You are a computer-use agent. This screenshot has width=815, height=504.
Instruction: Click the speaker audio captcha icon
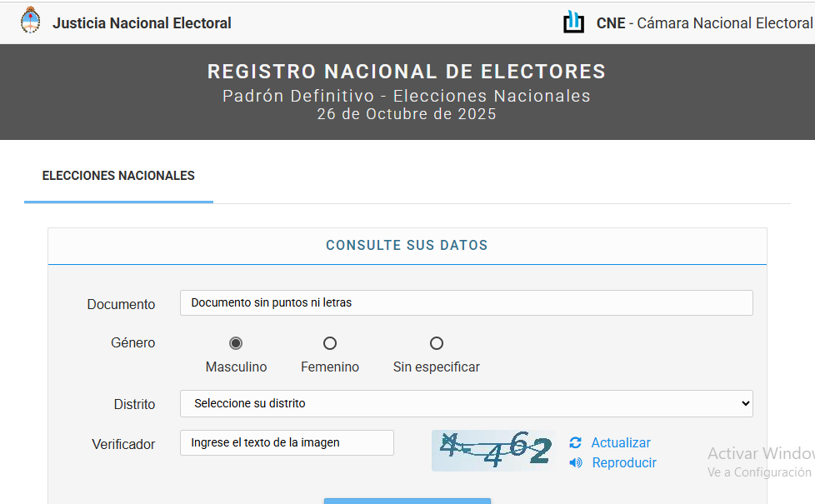[575, 462]
